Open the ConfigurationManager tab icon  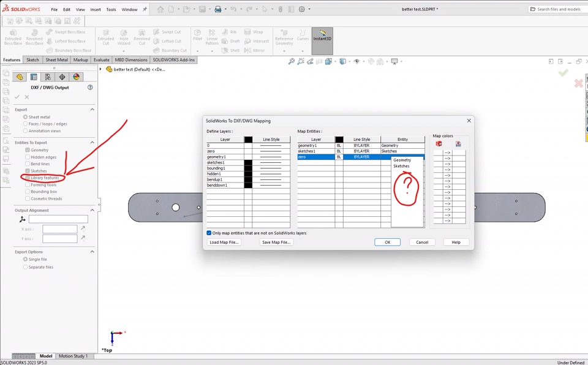click(x=48, y=77)
